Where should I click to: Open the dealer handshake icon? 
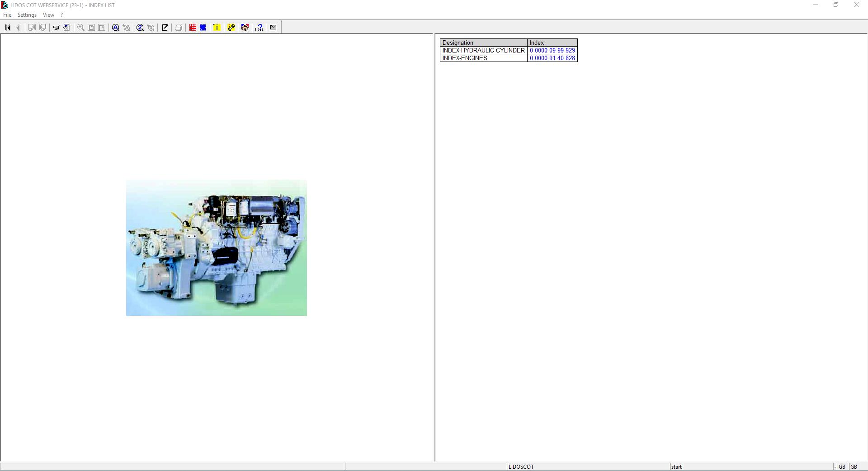[245, 27]
